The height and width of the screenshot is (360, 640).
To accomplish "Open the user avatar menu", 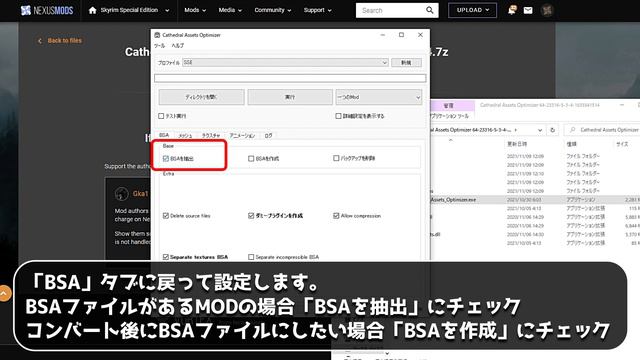I will pos(547,10).
